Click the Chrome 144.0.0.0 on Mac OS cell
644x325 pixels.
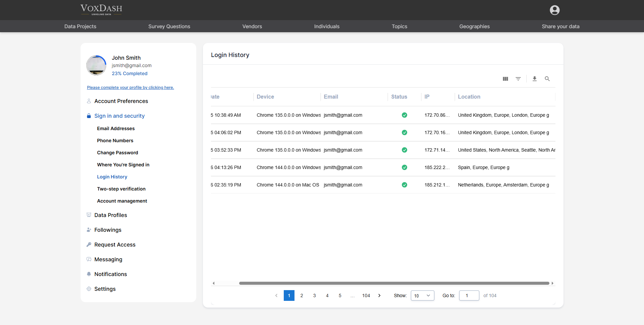point(288,185)
